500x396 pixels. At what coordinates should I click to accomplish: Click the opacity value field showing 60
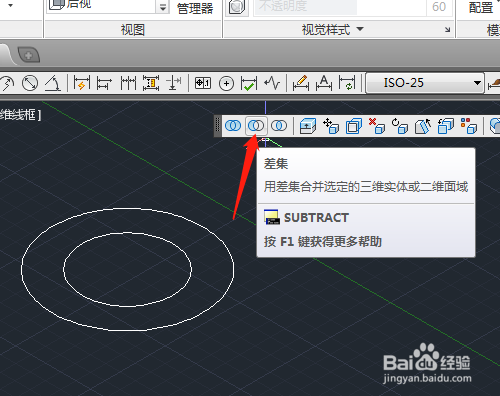click(439, 7)
